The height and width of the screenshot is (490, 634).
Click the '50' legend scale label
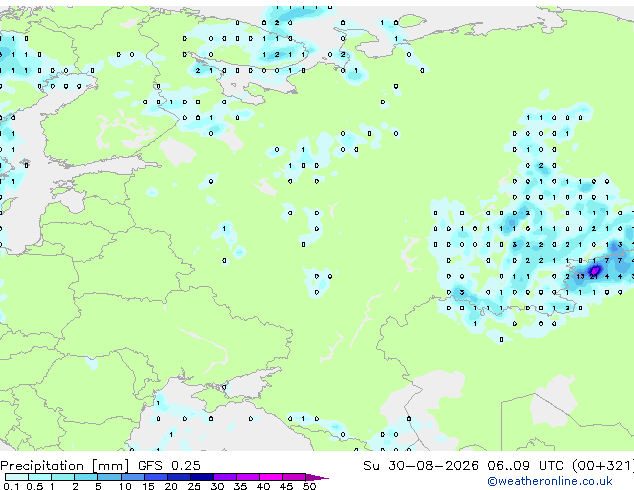click(x=309, y=486)
